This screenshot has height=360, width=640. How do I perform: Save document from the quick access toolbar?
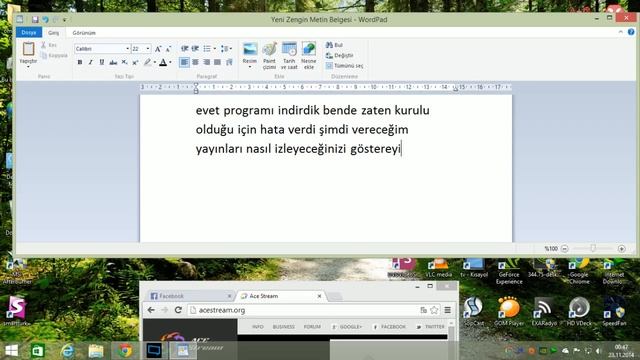(x=35, y=19)
